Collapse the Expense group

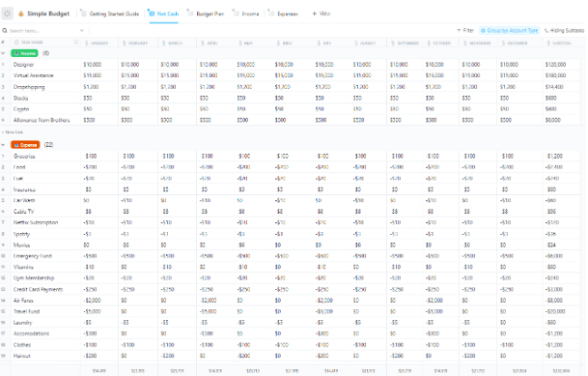[x=3, y=145]
